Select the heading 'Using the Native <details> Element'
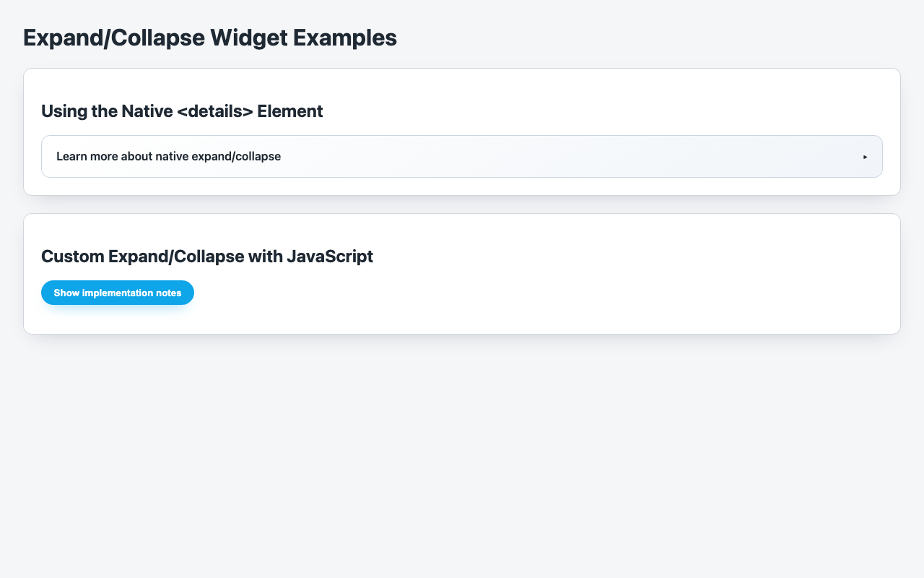Viewport: 924px width, 578px height. [x=182, y=111]
